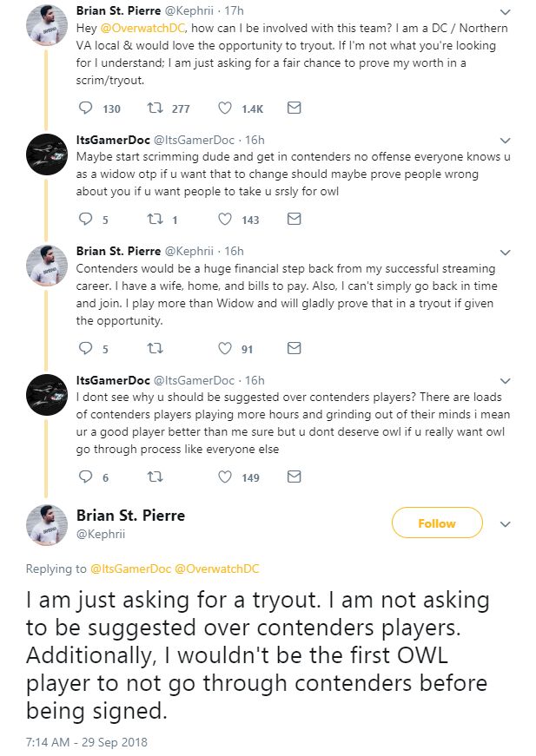Open the 7:14 AM - 29 Sep 2018 timestamp

87,742
